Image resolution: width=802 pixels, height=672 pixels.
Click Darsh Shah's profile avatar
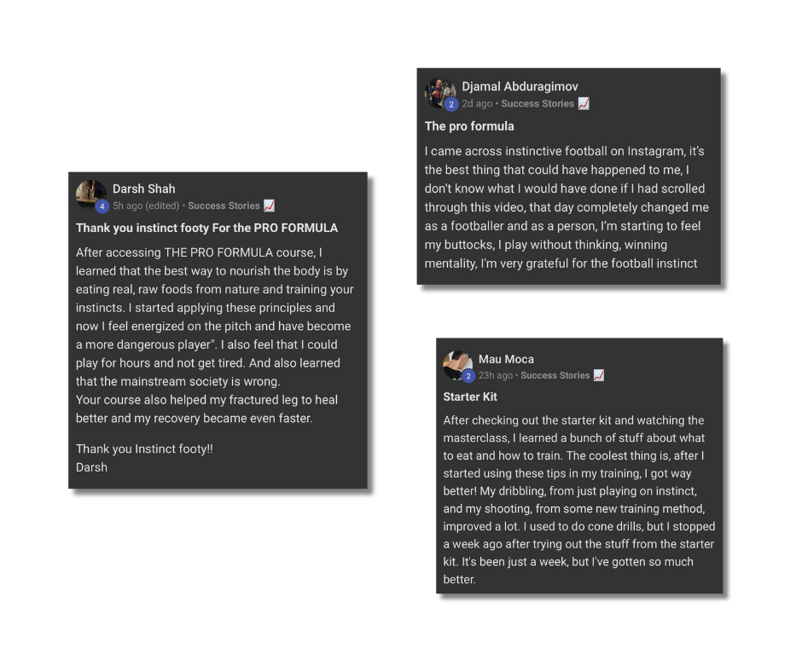click(x=90, y=192)
